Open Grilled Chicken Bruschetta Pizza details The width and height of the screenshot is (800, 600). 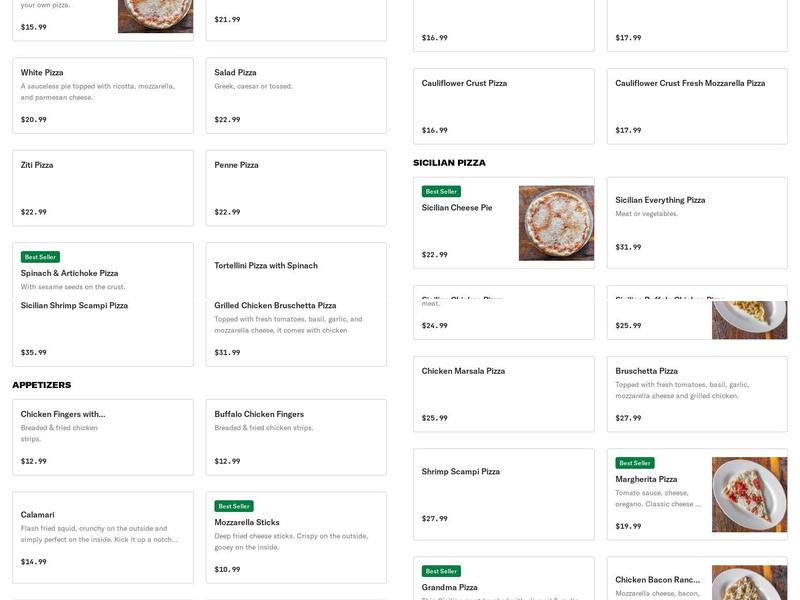tap(296, 330)
